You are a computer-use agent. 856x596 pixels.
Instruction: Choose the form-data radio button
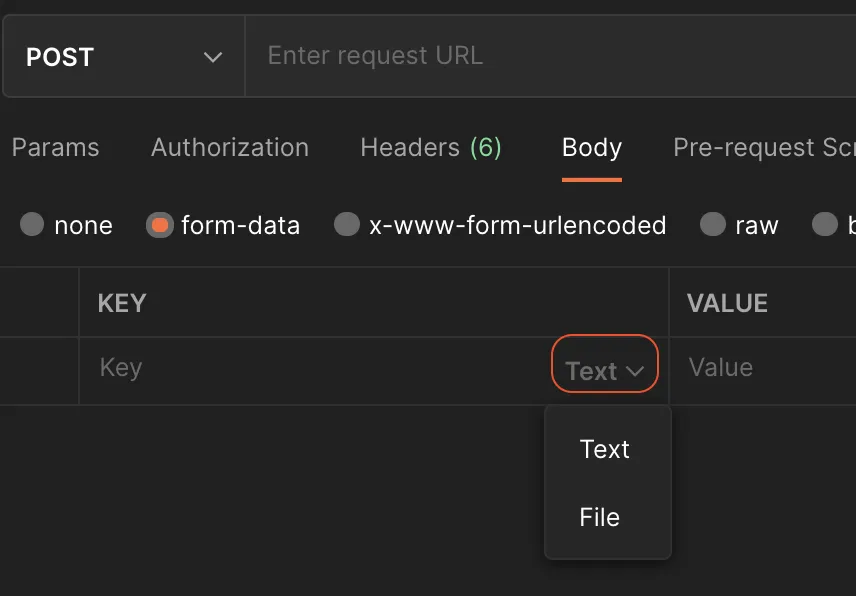point(159,225)
